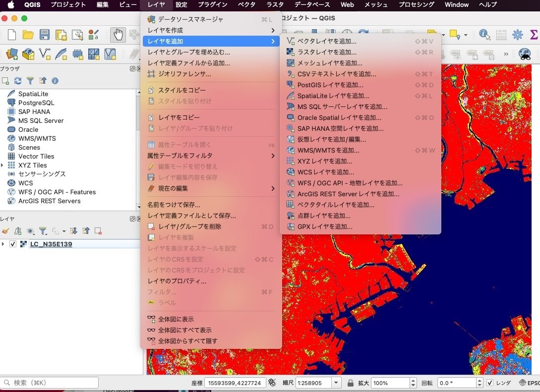Click the 座標 coordinate input field
This screenshot has width=540, height=392.
coord(235,383)
